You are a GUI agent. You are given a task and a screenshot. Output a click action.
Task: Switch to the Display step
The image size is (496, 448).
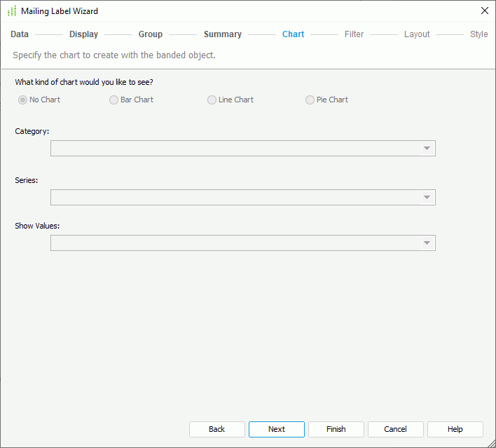click(x=83, y=34)
